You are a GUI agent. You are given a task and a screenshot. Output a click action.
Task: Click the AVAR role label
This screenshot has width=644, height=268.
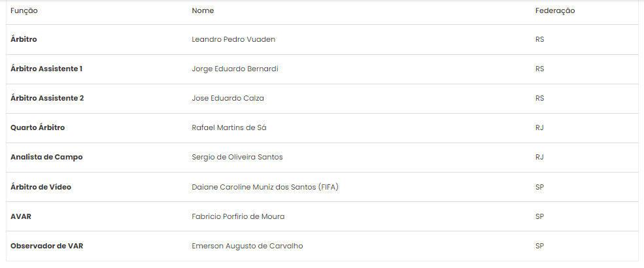pyautogui.click(x=20, y=216)
